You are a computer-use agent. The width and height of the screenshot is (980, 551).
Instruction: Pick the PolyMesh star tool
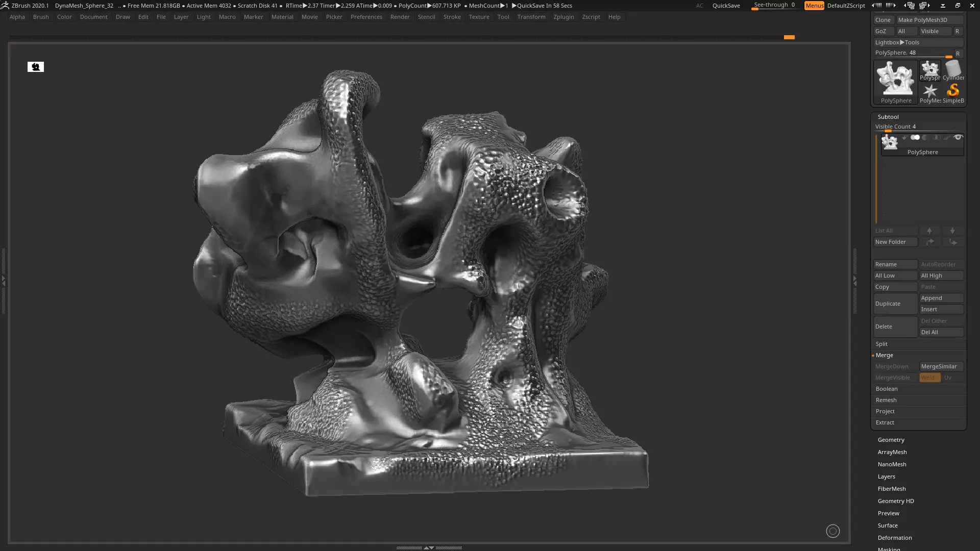930,92
